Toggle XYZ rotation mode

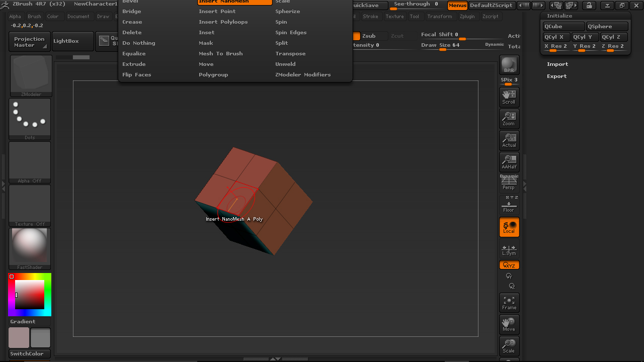tap(509, 265)
